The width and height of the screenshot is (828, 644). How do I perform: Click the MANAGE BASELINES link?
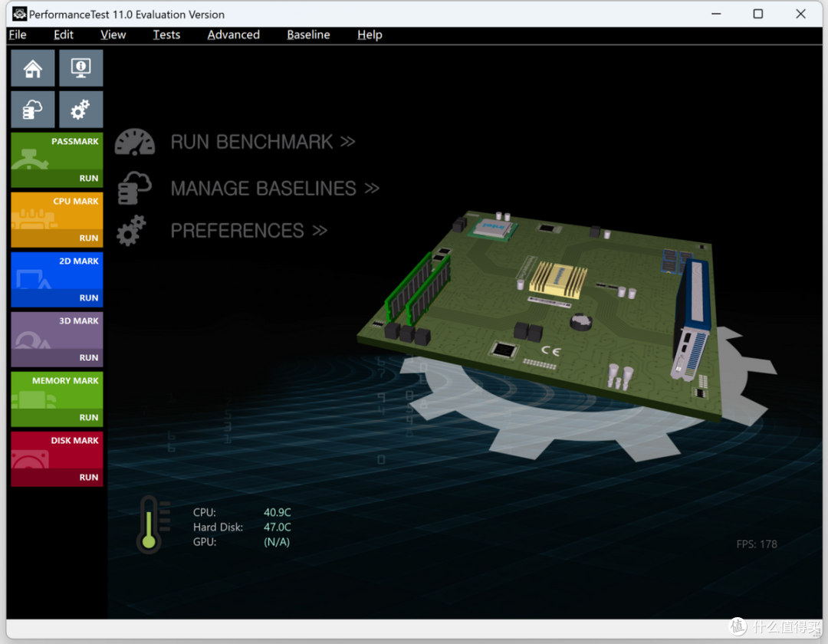275,189
